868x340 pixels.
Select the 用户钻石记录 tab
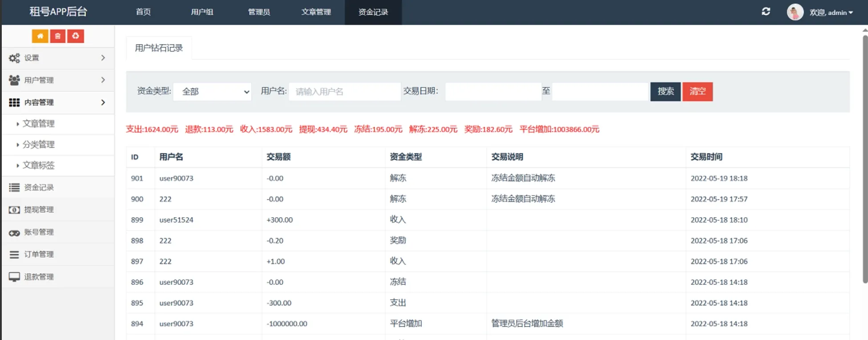[159, 48]
